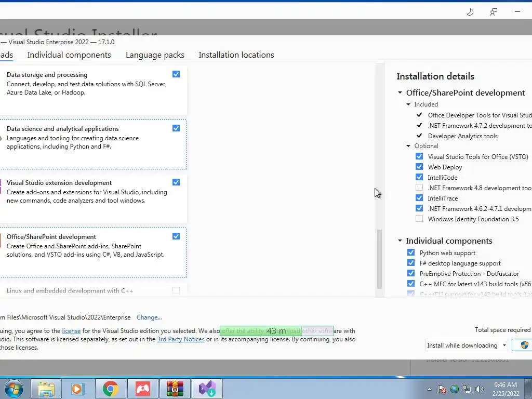Uncheck Office/SharePoint development workload
The height and width of the screenshot is (399, 532).
(176, 236)
